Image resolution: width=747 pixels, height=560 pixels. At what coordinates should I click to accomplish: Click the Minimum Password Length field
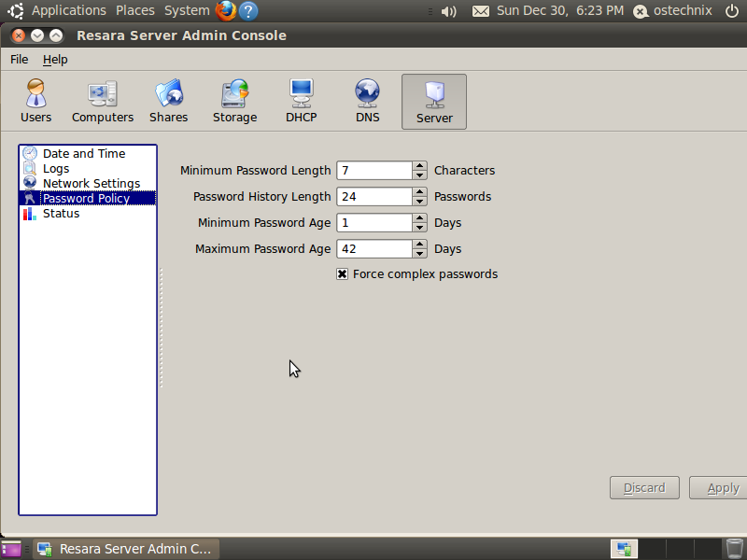374,171
